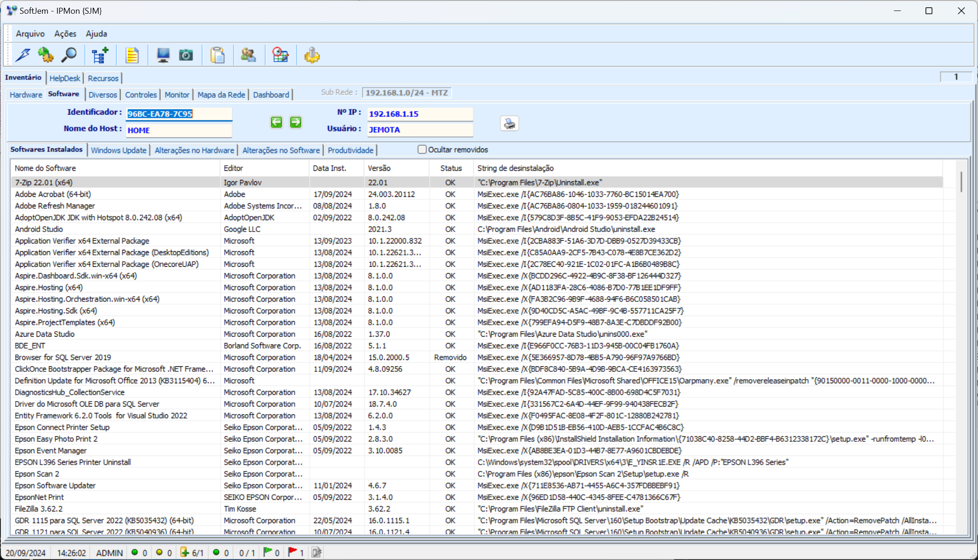Open the Alterações no Hardware tab

tap(194, 150)
